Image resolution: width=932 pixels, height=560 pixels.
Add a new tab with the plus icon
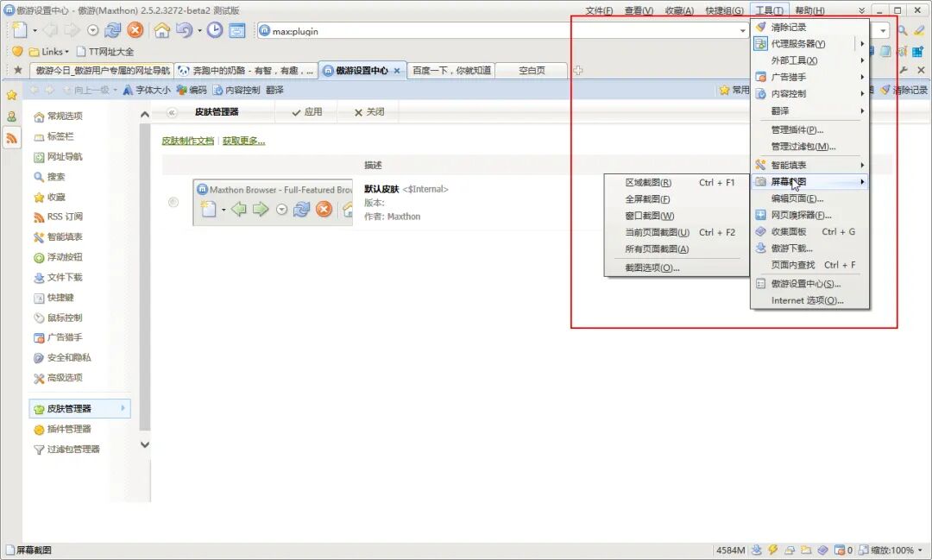[x=577, y=70]
